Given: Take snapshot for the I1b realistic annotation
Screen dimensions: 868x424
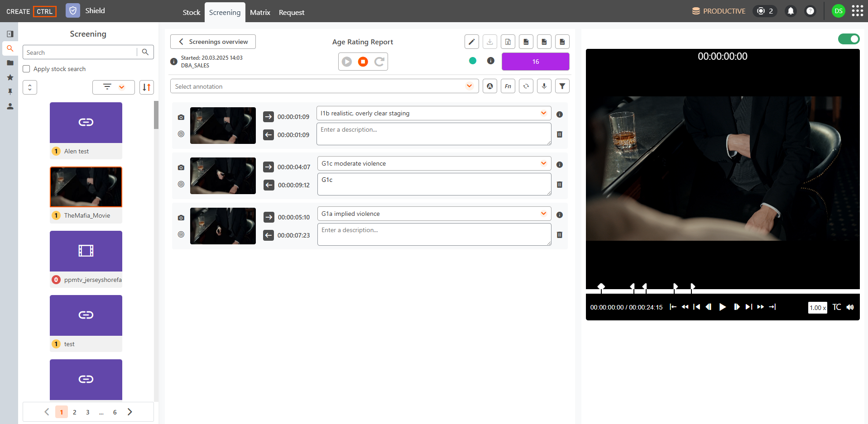Looking at the screenshot, I should pos(181,117).
